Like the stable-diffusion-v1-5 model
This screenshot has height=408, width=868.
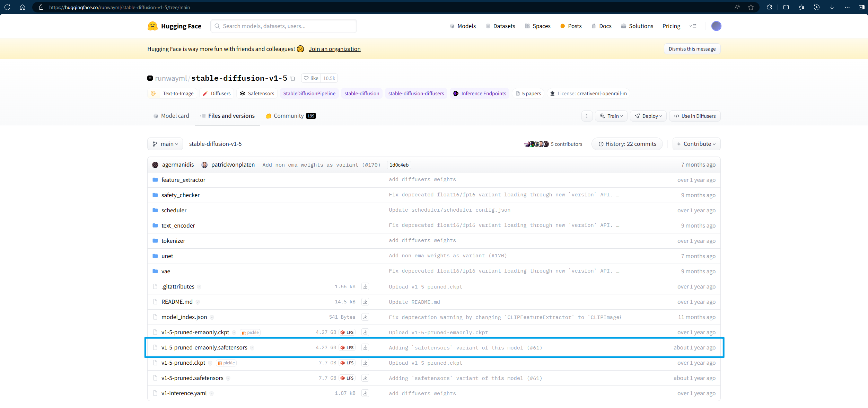[311, 78]
